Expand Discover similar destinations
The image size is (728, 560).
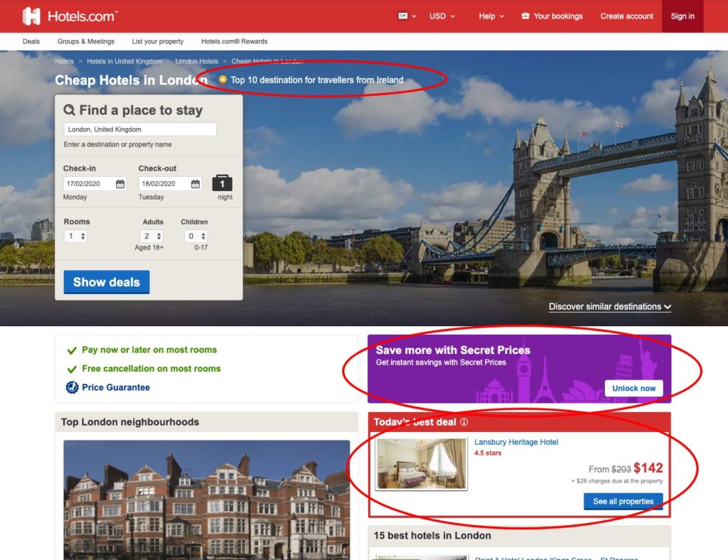[609, 307]
